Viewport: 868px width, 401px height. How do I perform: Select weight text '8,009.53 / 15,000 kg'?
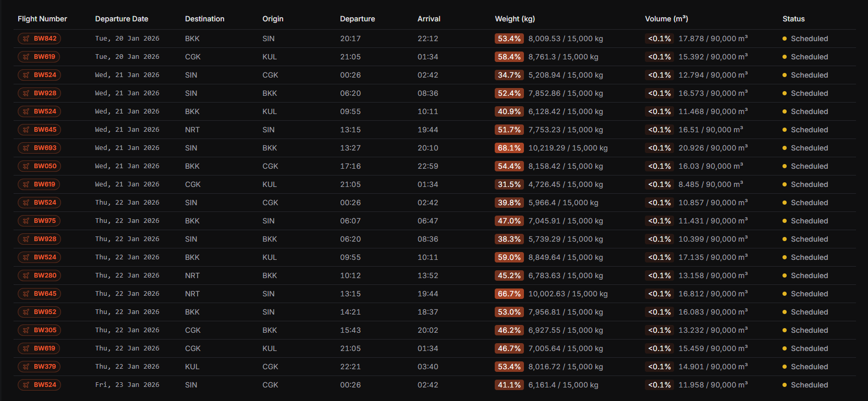pos(566,39)
